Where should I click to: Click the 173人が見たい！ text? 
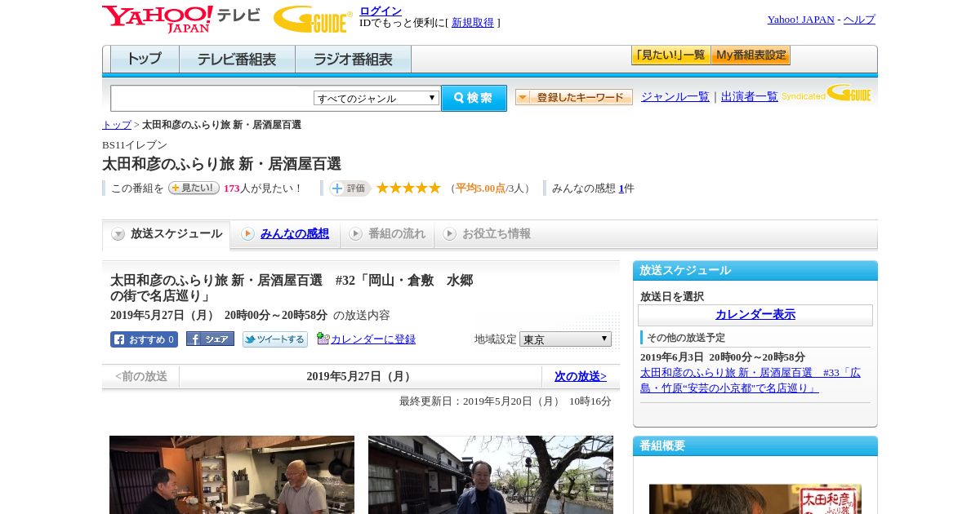tap(263, 188)
